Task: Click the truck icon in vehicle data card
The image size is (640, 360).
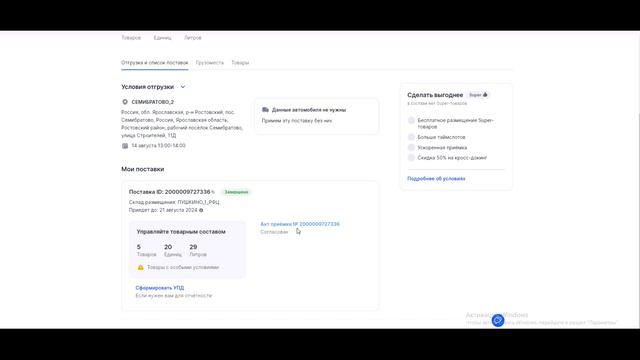Action: pos(265,110)
